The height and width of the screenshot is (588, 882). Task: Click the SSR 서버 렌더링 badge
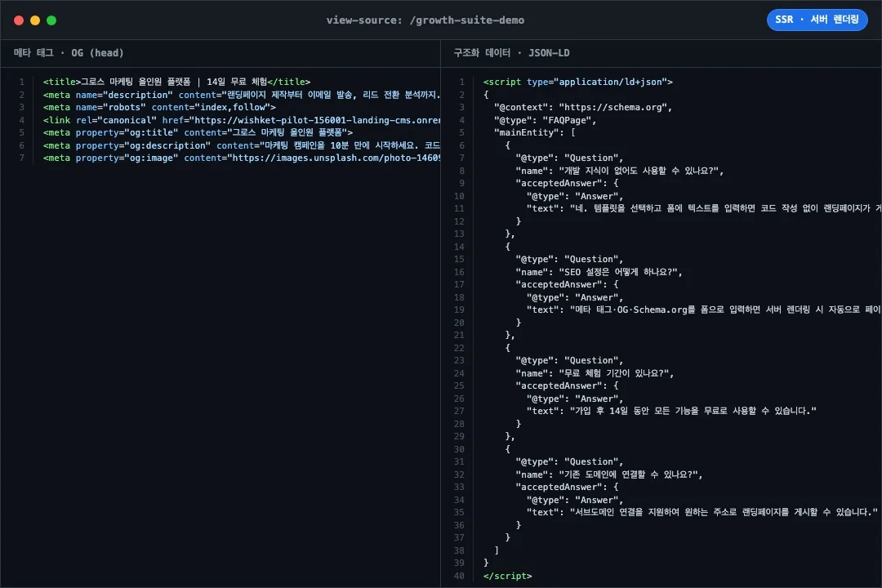817,20
